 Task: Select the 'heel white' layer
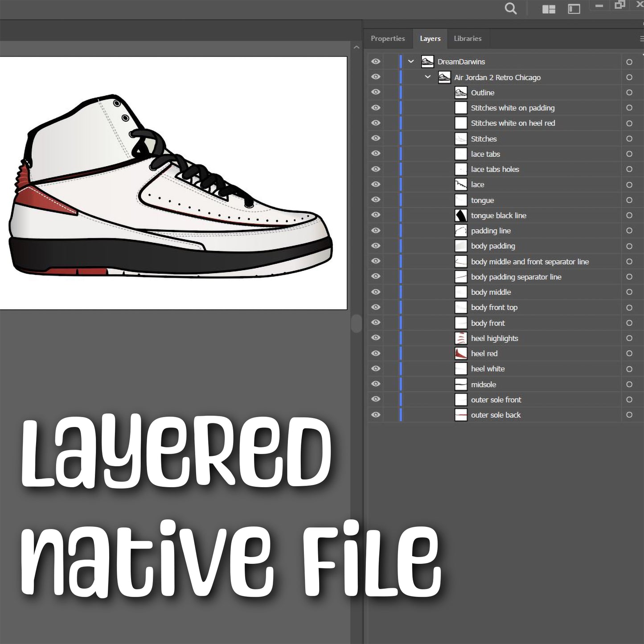pos(488,369)
